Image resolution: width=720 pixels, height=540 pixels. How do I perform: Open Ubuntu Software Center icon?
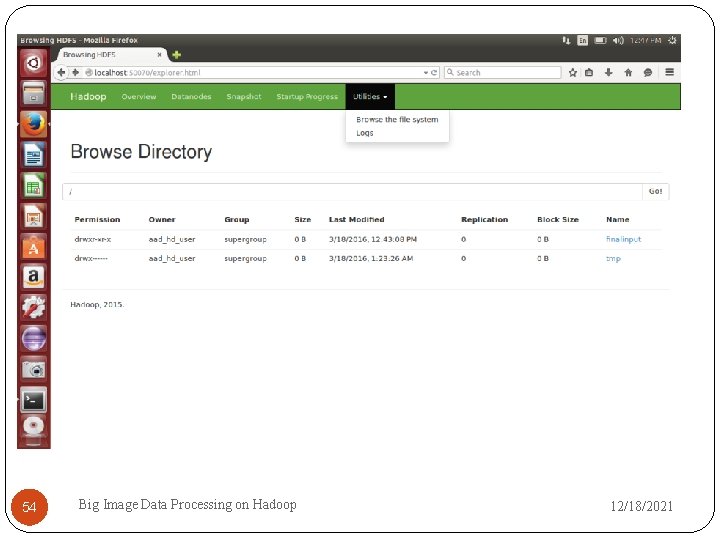[x=34, y=248]
